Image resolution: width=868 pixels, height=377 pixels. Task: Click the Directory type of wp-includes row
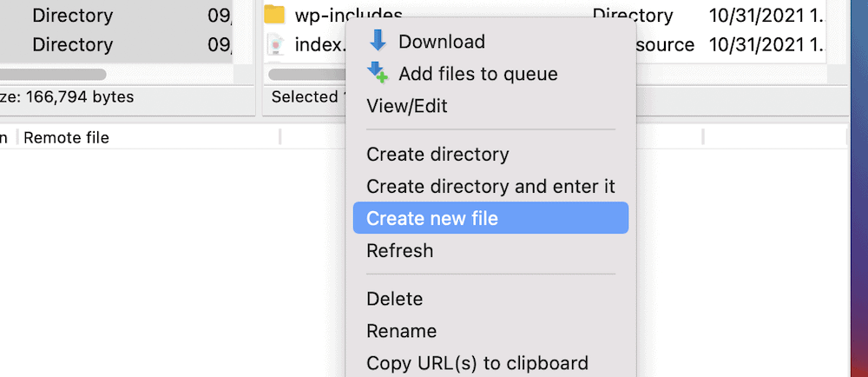pos(633,15)
